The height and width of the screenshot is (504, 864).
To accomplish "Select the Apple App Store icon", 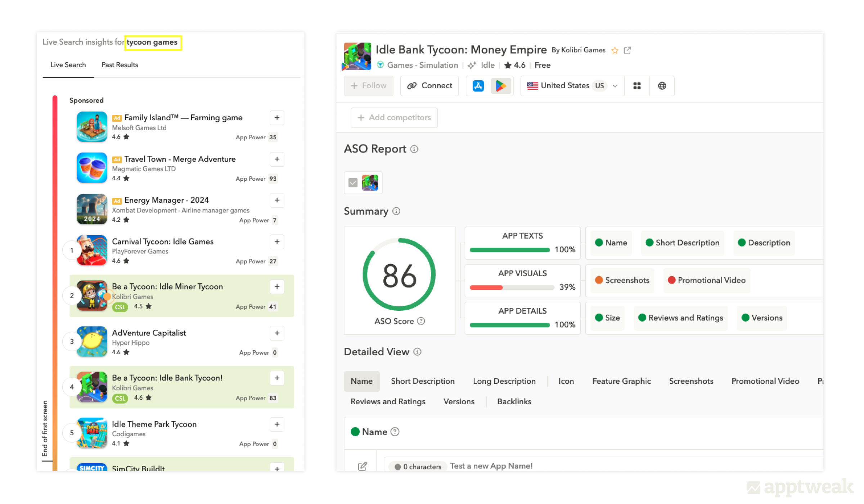I will 478,86.
